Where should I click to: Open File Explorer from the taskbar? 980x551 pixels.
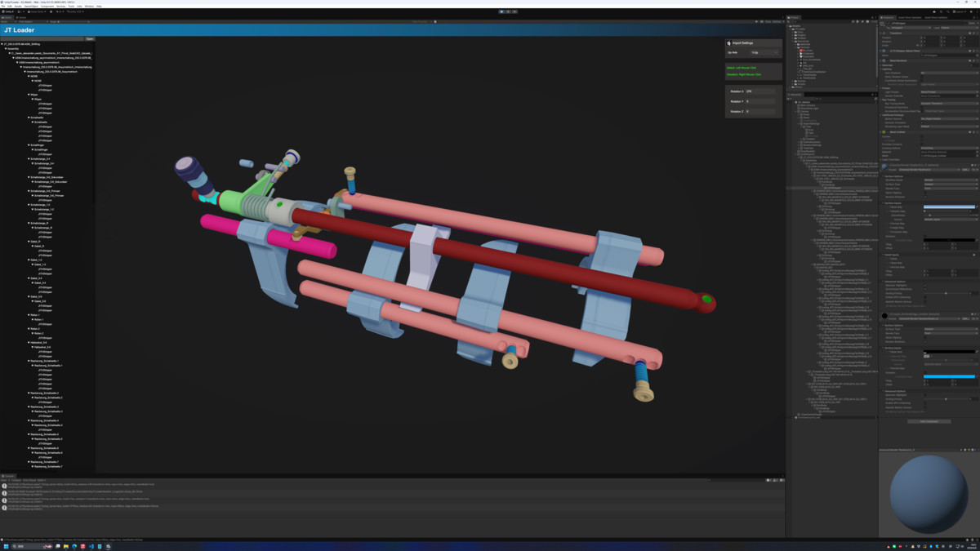[66, 546]
